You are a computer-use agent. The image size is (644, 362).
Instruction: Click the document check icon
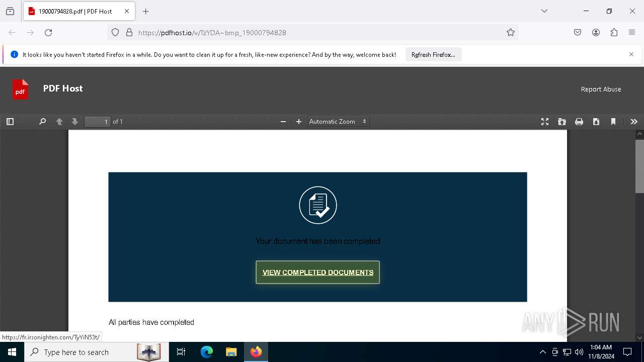318,205
